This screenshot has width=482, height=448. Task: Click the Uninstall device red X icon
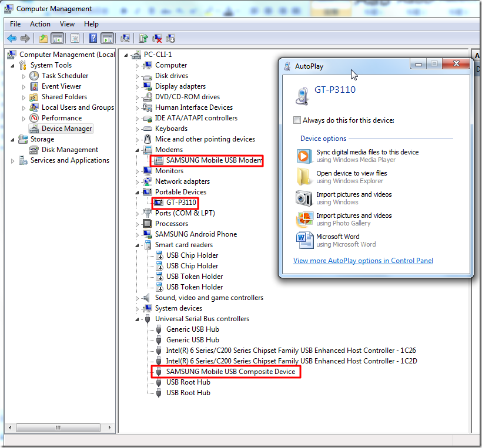[x=157, y=38]
